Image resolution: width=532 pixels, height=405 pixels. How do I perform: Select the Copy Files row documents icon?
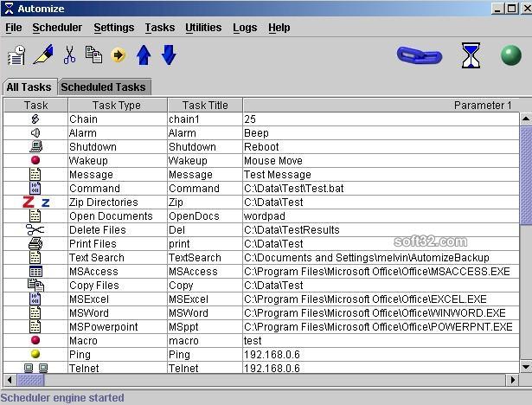[x=35, y=286]
